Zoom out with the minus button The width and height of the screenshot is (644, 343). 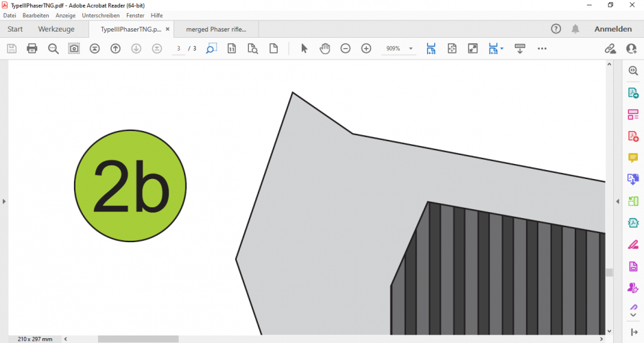(346, 49)
